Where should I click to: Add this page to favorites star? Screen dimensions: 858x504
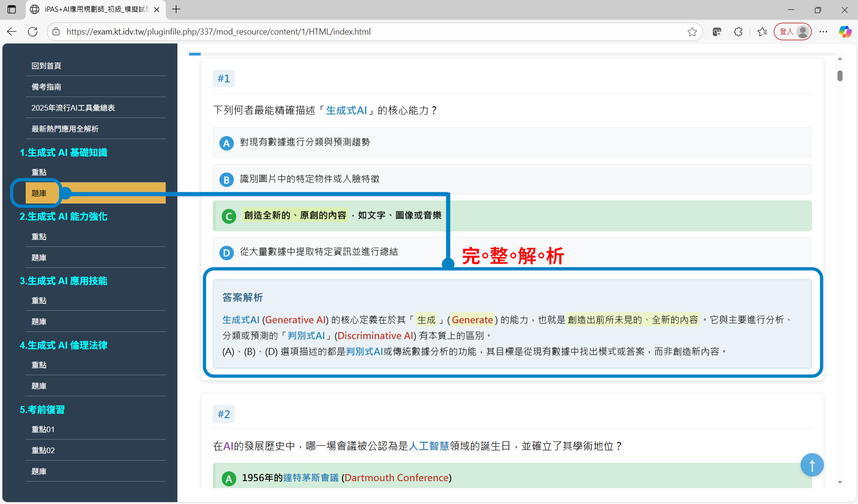pos(692,32)
